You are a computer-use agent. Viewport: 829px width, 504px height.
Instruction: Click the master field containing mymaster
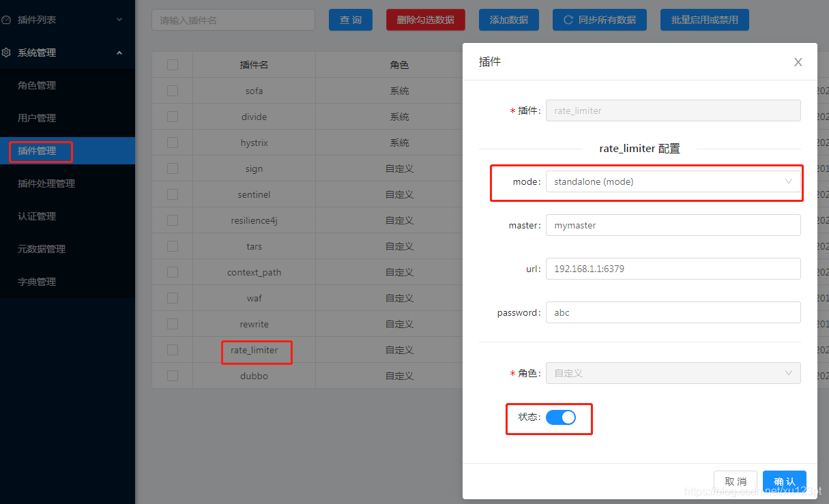[x=673, y=225]
